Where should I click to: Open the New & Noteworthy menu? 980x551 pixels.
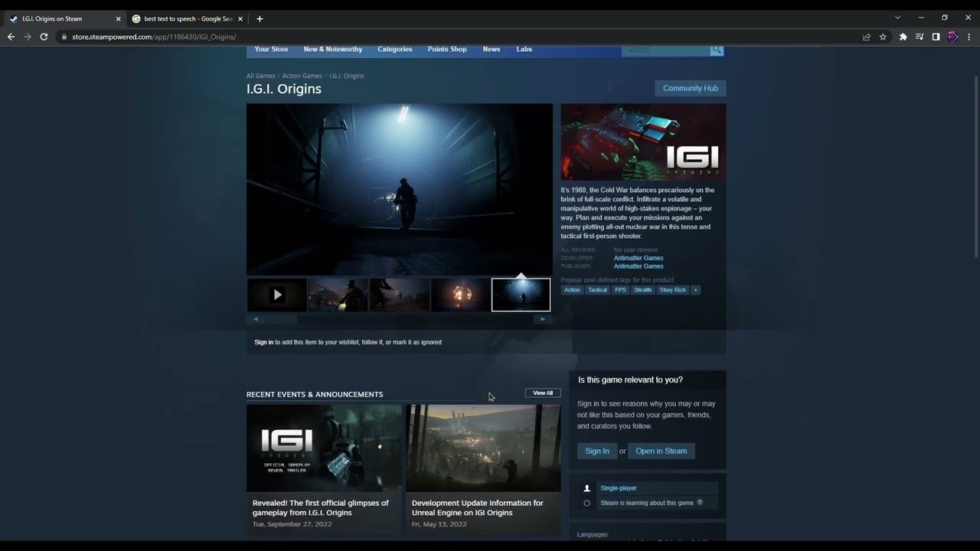coord(333,49)
